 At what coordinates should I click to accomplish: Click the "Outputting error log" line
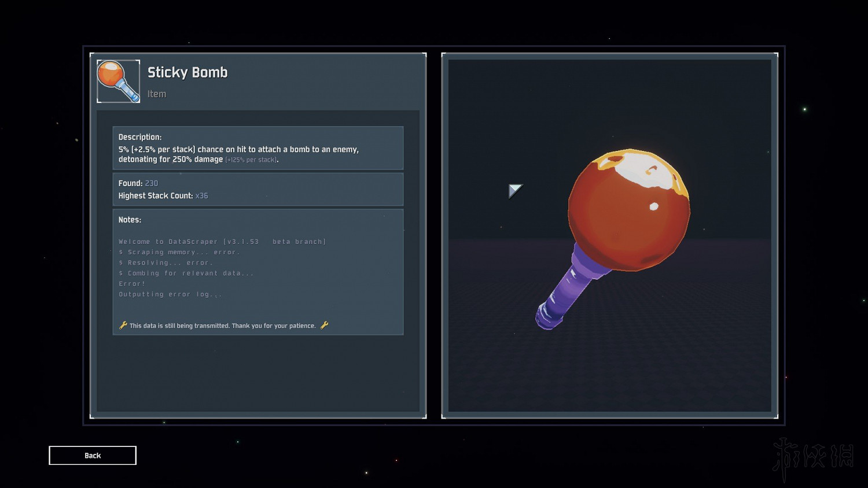170,294
